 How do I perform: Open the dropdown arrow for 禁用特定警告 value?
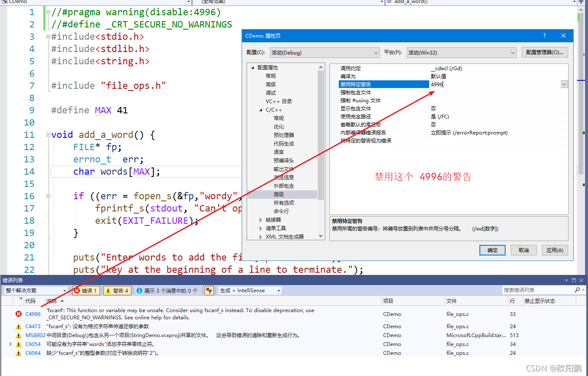[564, 85]
